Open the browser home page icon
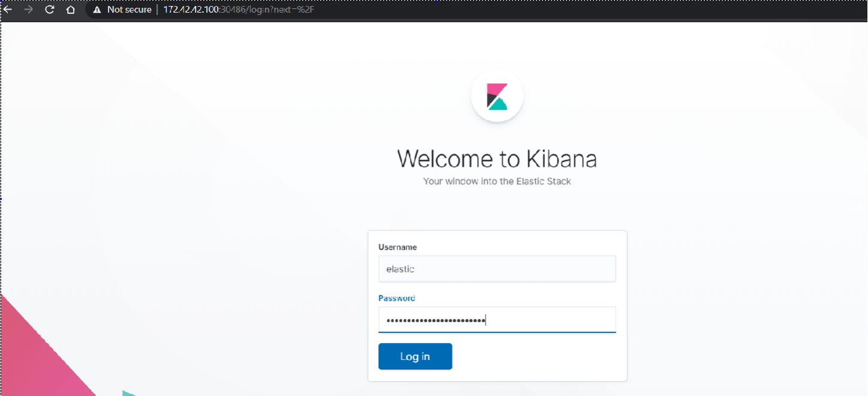 tap(71, 10)
